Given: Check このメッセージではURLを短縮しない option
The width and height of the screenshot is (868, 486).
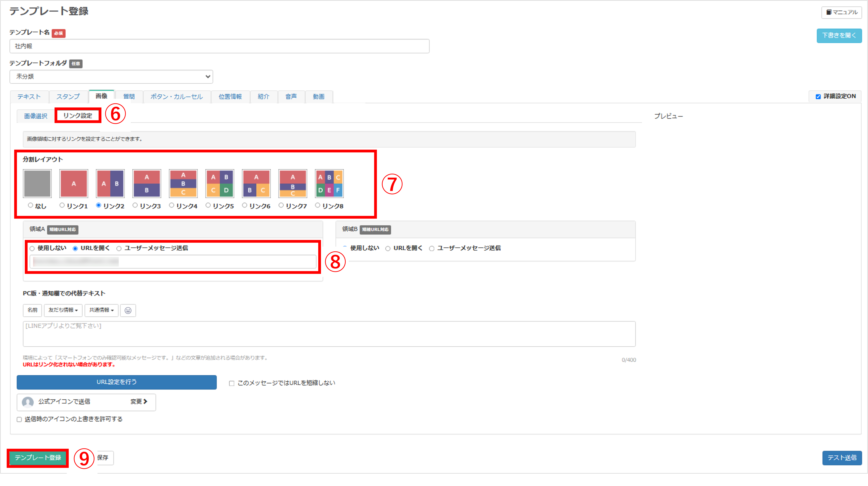Looking at the screenshot, I should pos(232,383).
